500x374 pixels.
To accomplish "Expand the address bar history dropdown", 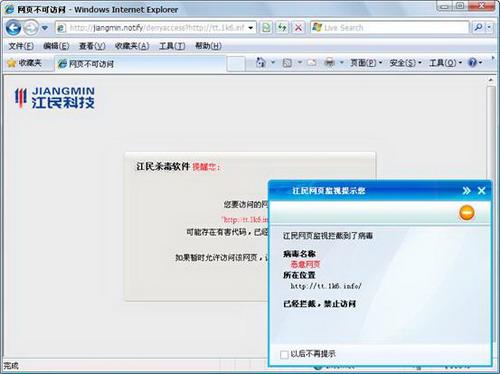I will tap(251, 28).
